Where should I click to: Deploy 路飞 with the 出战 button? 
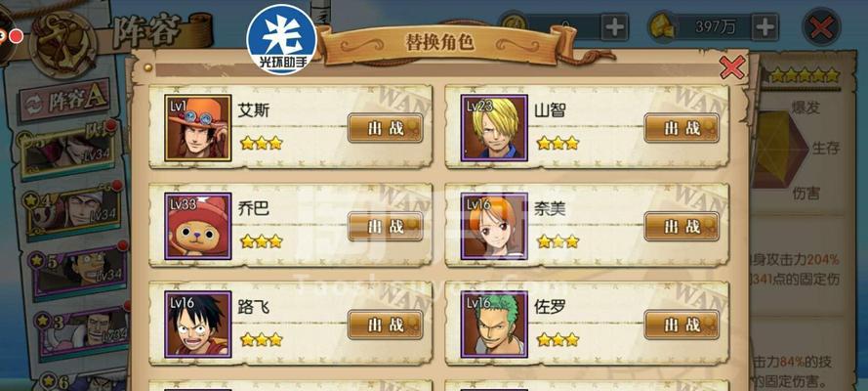click(x=386, y=325)
